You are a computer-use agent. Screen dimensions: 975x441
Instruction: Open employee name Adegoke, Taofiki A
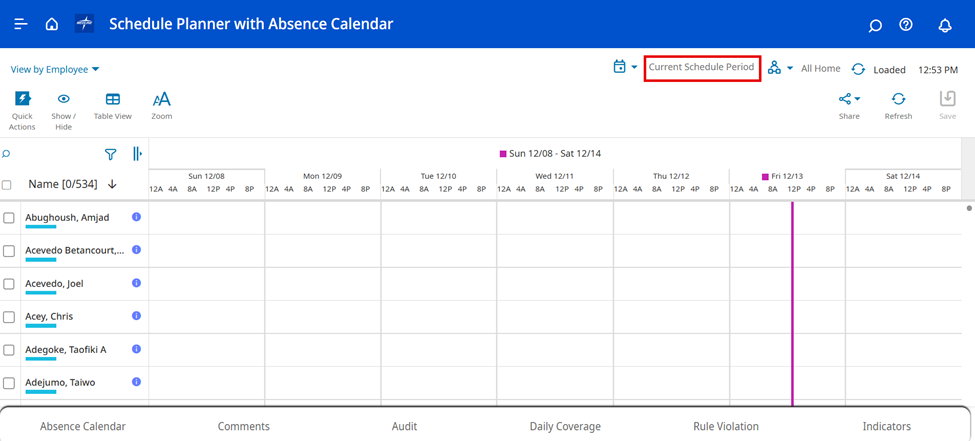point(66,350)
